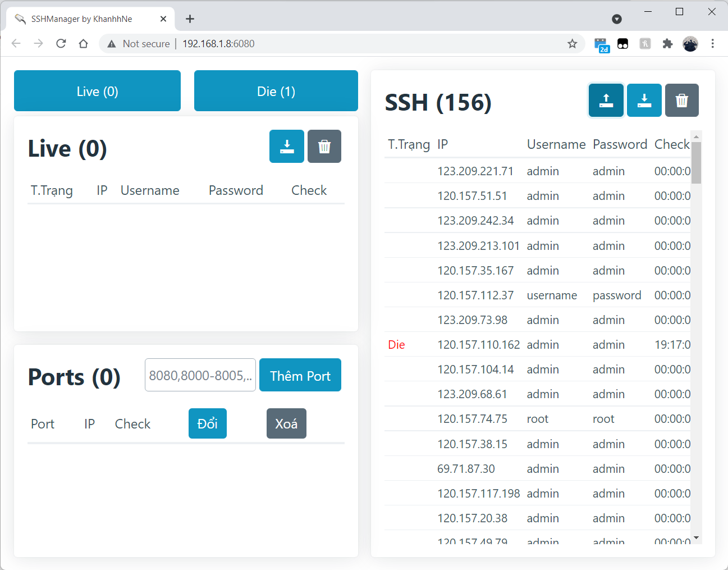Click the Port column header in Ports
Screen dimensions: 728x570
[x=43, y=424]
